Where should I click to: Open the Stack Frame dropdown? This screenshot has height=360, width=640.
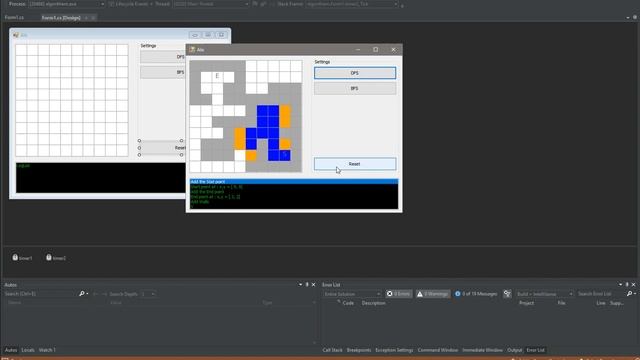coord(352,4)
